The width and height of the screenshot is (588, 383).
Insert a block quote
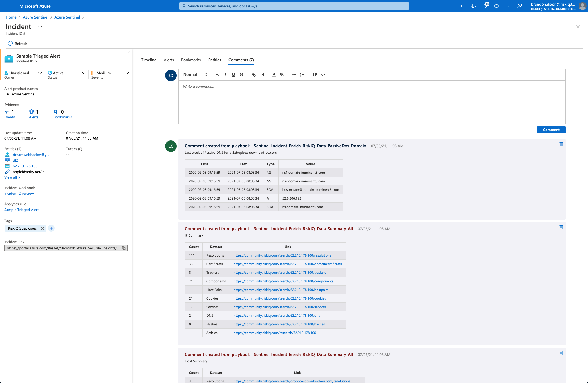[x=315, y=75]
